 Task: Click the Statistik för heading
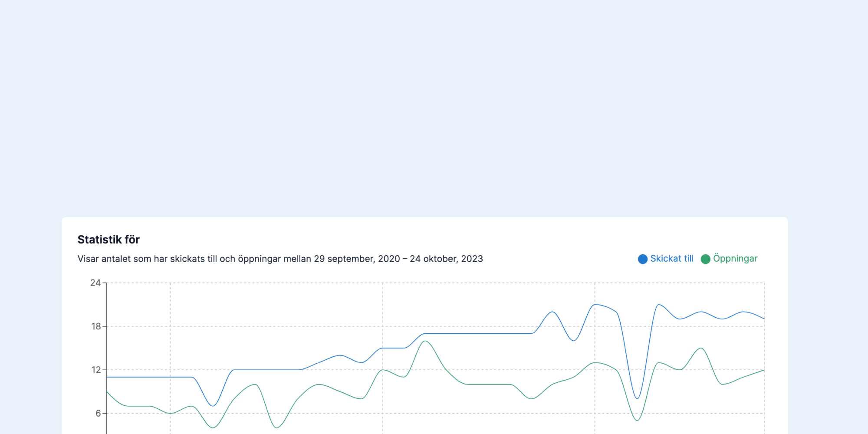pyautogui.click(x=108, y=240)
